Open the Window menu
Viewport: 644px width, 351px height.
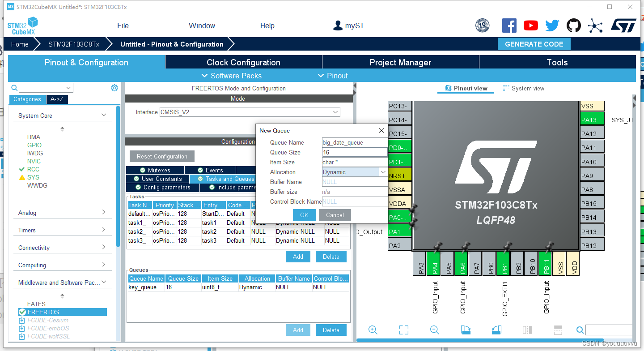pyautogui.click(x=202, y=26)
